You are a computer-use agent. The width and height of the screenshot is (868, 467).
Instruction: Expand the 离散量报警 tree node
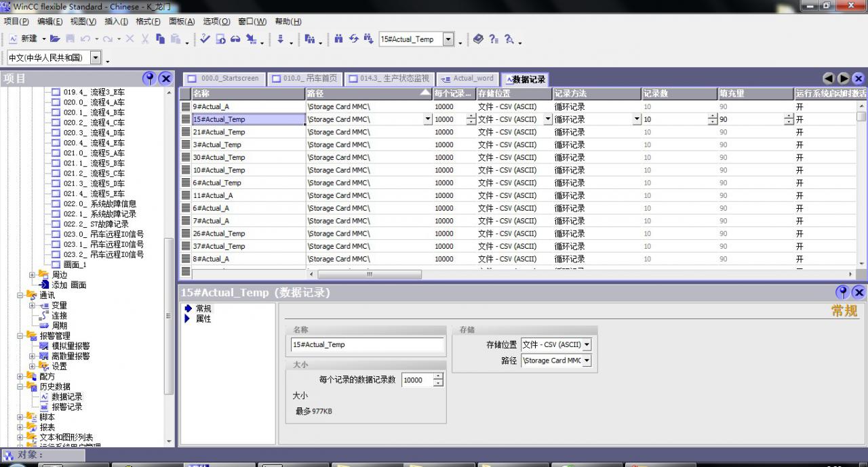(x=32, y=356)
